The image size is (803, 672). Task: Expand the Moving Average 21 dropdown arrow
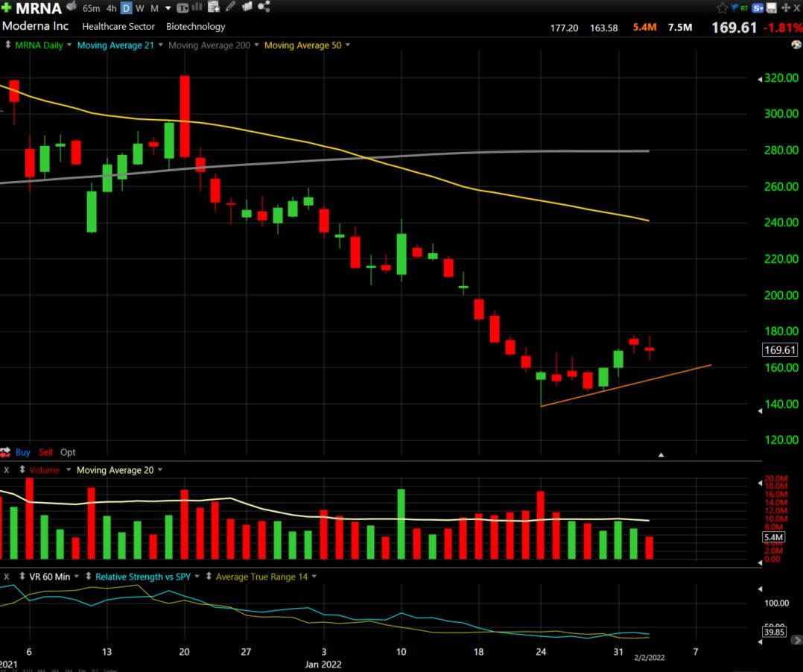point(160,45)
